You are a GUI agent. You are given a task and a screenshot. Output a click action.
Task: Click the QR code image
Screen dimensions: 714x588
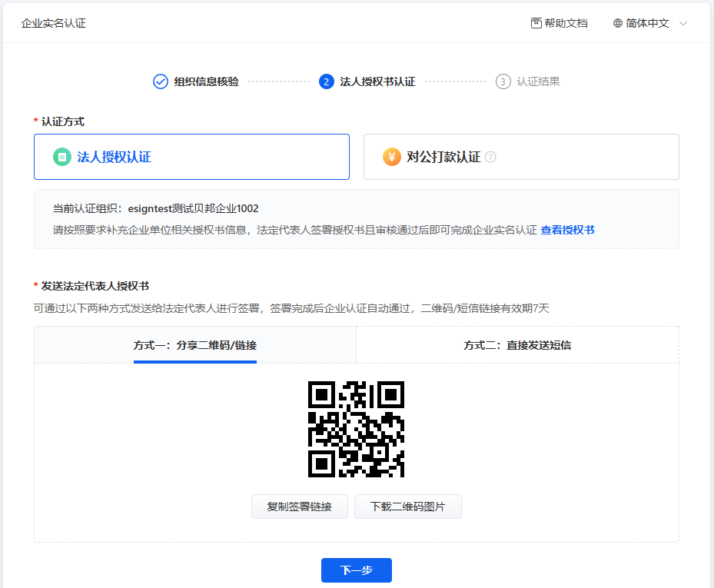click(356, 429)
